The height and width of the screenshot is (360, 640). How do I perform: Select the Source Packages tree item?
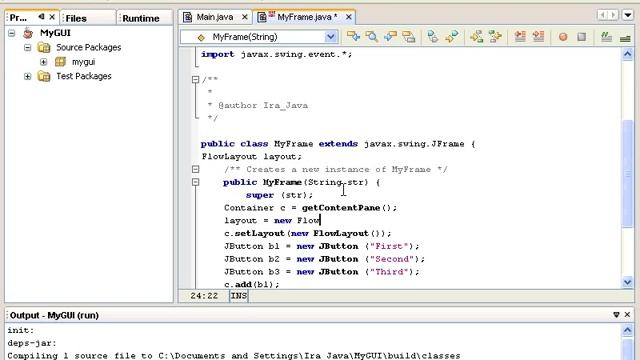click(x=89, y=47)
